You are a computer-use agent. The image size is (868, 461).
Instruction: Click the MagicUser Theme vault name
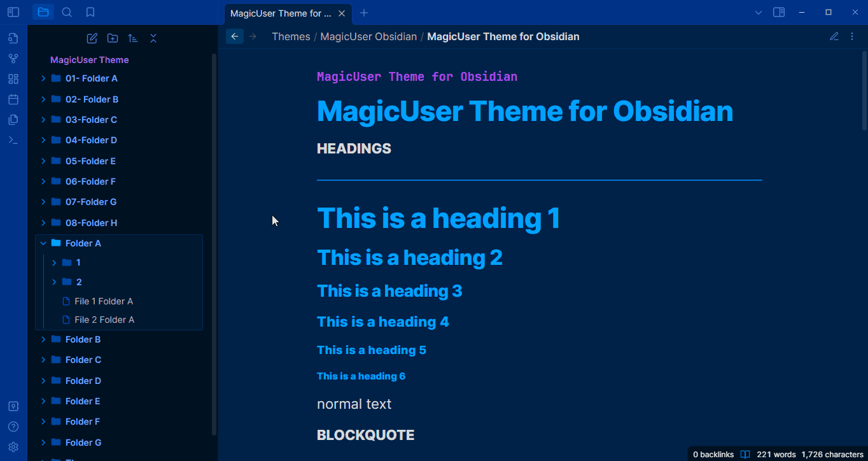pos(90,60)
